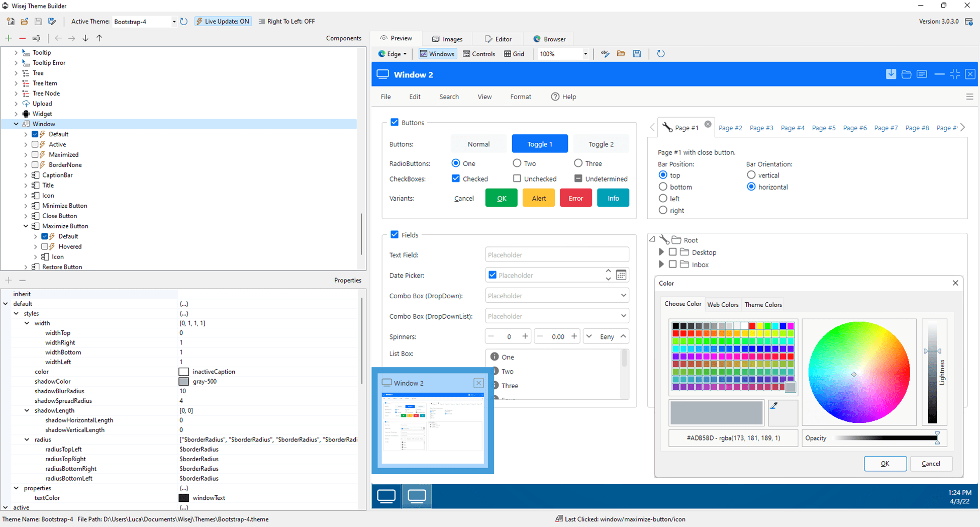This screenshot has height=527, width=980.
Task: Click the move down arrow in Components toolbar
Action: point(85,38)
